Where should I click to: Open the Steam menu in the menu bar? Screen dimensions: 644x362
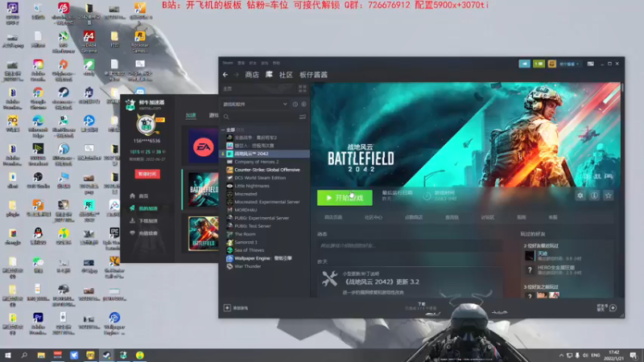(x=228, y=64)
